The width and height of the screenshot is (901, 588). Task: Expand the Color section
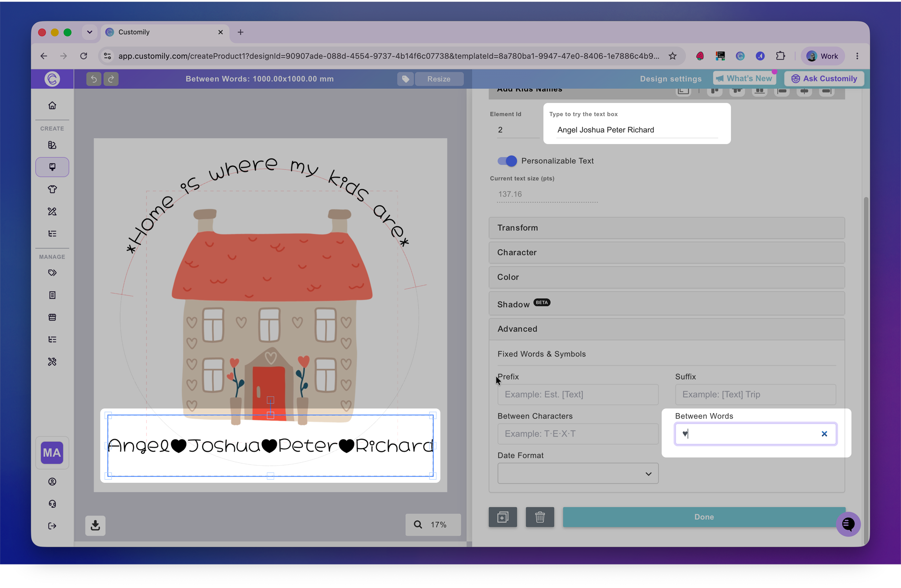(667, 277)
